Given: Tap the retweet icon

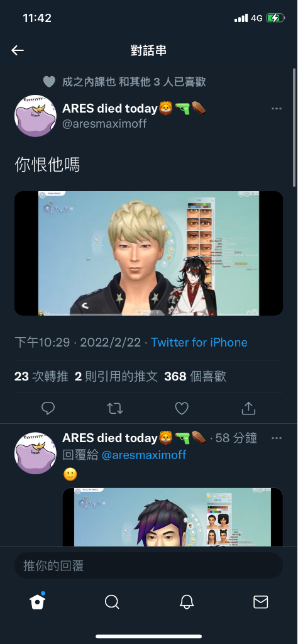Looking at the screenshot, I should pyautogui.click(x=115, y=408).
